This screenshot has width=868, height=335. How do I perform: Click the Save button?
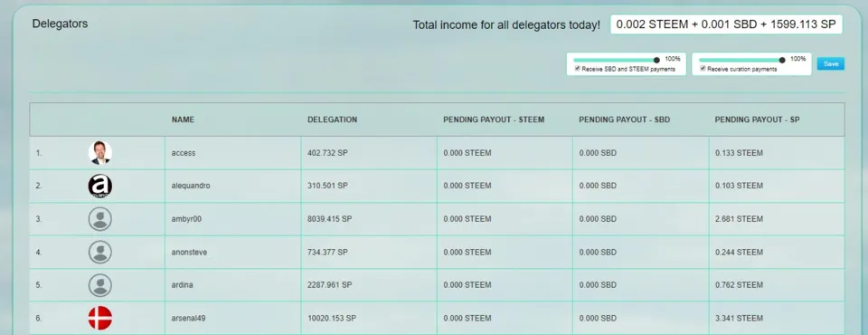tap(831, 63)
